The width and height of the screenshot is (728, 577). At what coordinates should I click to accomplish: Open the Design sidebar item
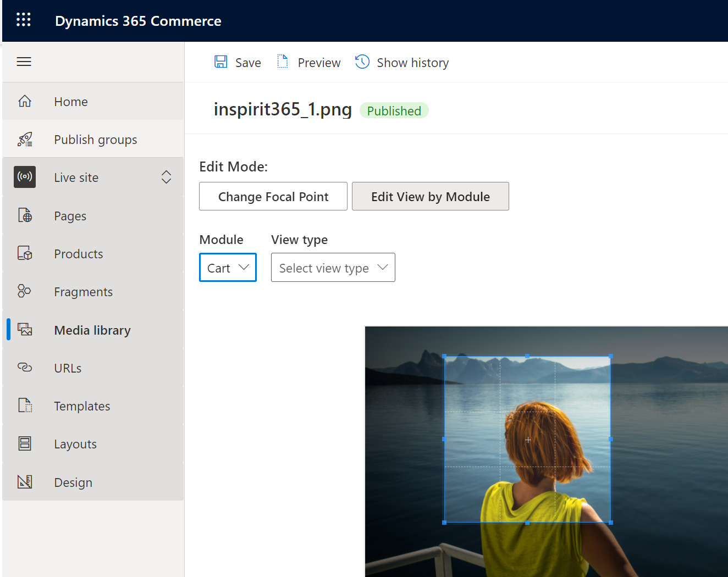pos(73,482)
